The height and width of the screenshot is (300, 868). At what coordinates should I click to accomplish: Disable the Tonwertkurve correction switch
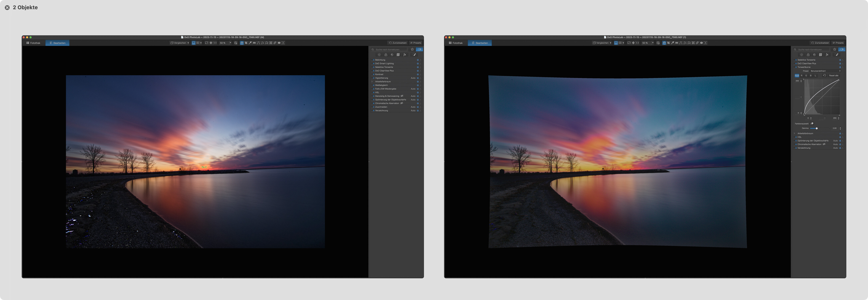(x=796, y=67)
